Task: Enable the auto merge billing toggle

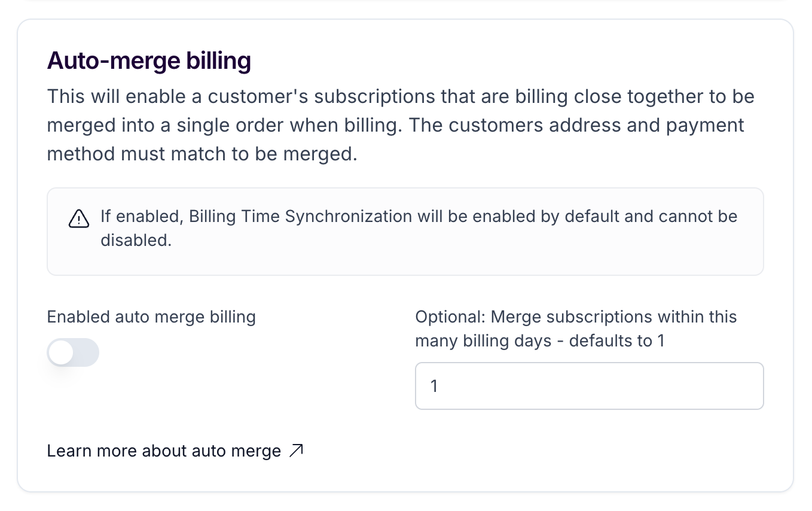Action: coord(73,353)
